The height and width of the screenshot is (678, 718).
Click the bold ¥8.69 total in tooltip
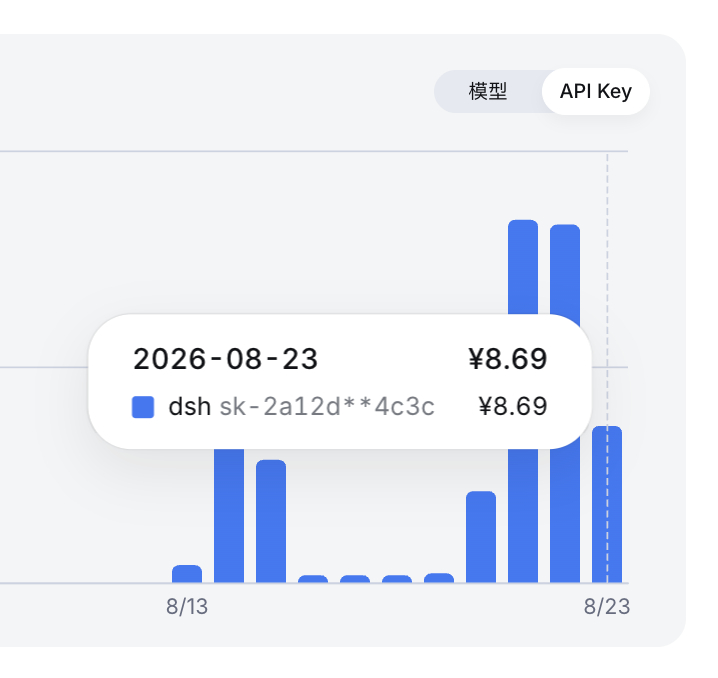[508, 358]
